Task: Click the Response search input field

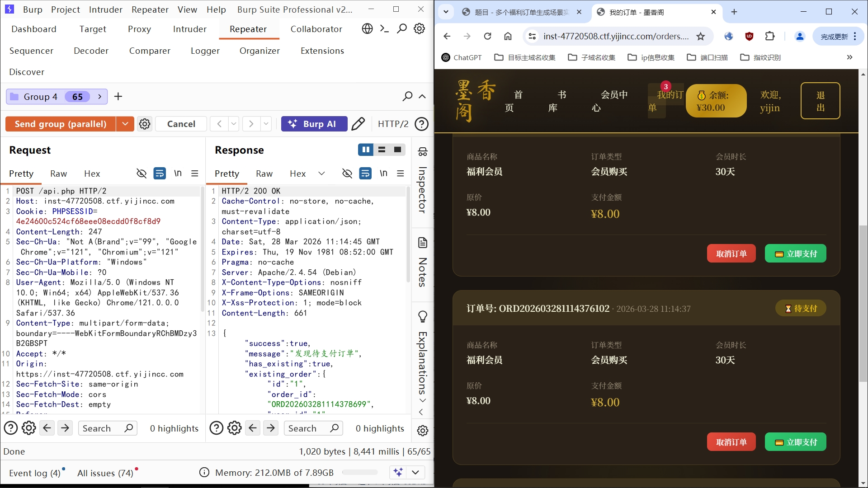Action: 307,428
